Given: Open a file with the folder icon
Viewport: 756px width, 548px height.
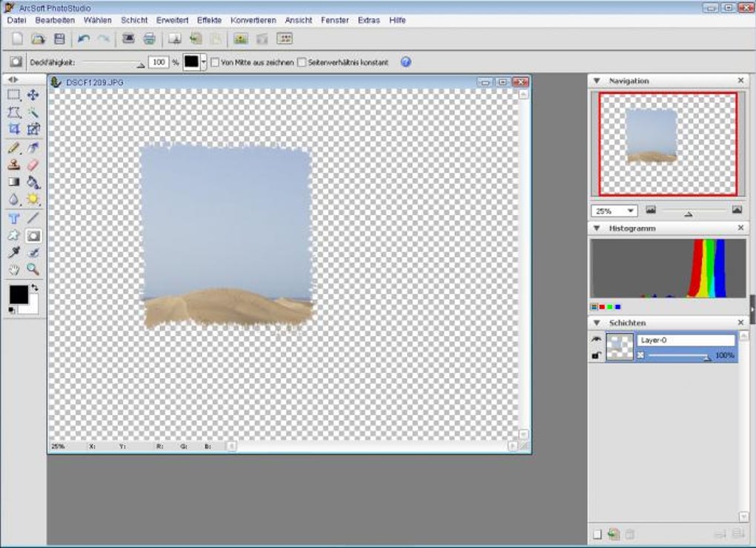Looking at the screenshot, I should click(x=38, y=39).
